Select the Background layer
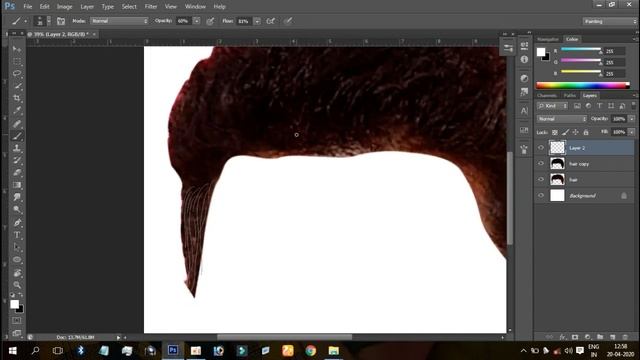 pyautogui.click(x=584, y=196)
